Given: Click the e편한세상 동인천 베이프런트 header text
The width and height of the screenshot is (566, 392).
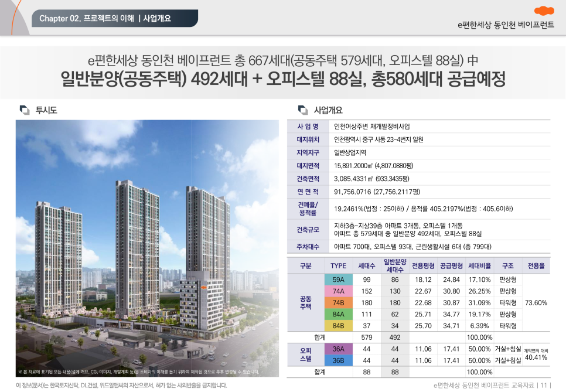Looking at the screenshot, I should tap(506, 25).
